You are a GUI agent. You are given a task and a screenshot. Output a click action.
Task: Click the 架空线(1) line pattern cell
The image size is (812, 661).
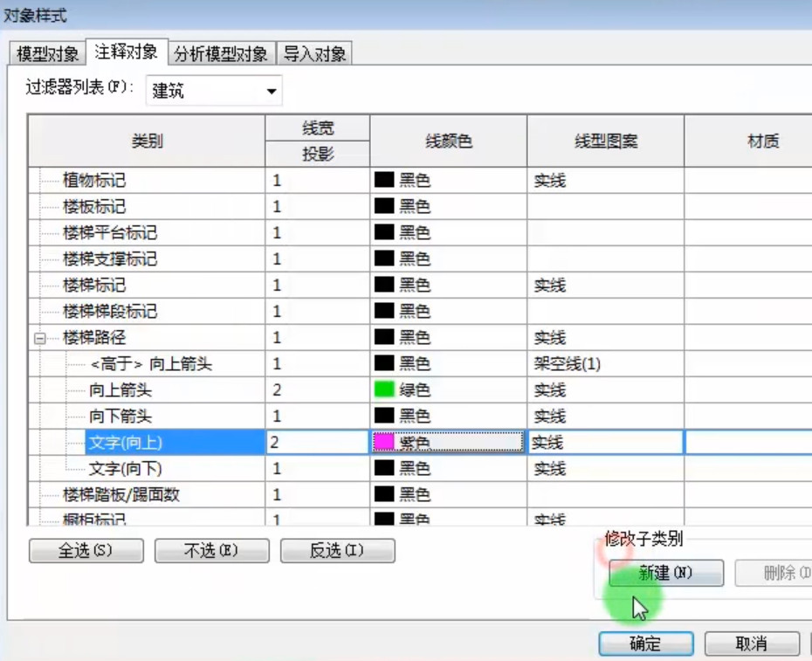pos(605,363)
